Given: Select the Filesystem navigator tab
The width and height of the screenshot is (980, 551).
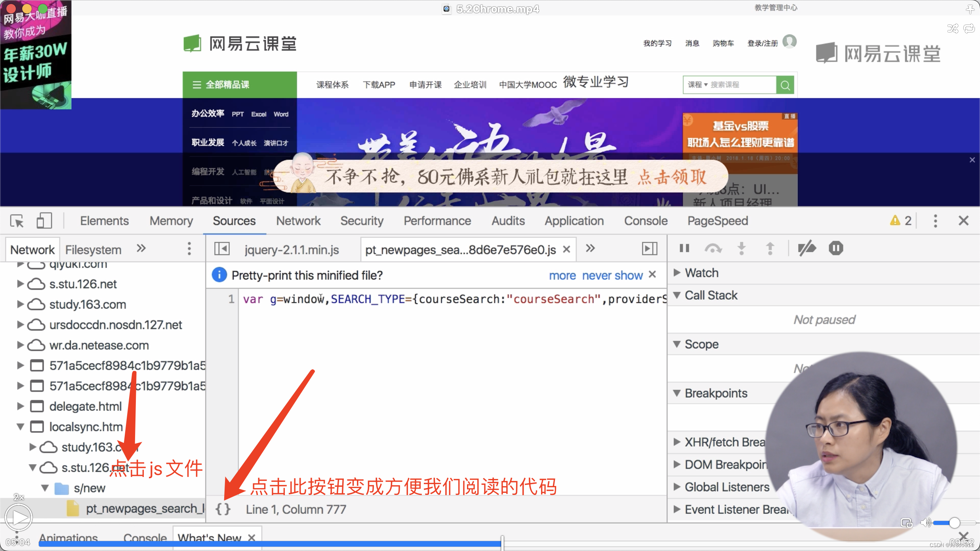Looking at the screenshot, I should (x=93, y=250).
